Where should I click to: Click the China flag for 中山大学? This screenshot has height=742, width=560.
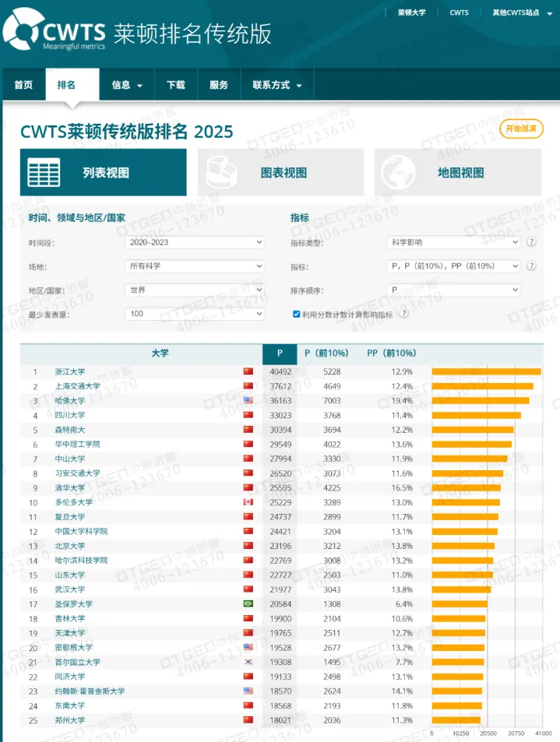[248, 458]
